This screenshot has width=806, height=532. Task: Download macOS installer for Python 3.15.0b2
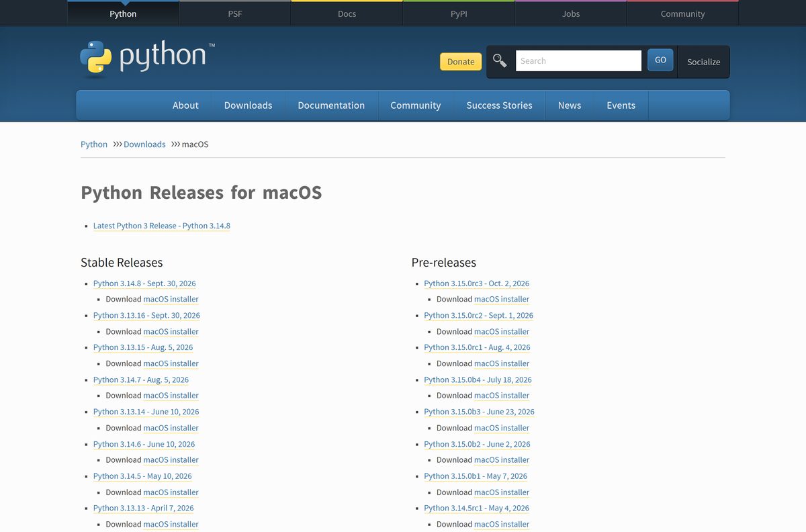pyautogui.click(x=502, y=460)
